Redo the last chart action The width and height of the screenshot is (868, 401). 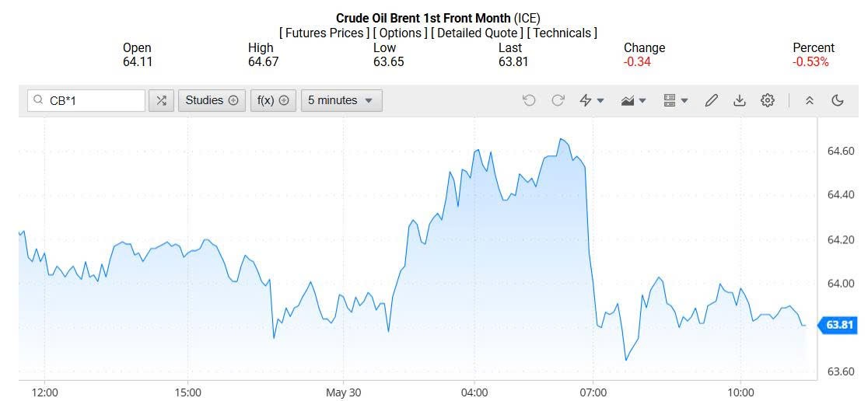click(558, 100)
